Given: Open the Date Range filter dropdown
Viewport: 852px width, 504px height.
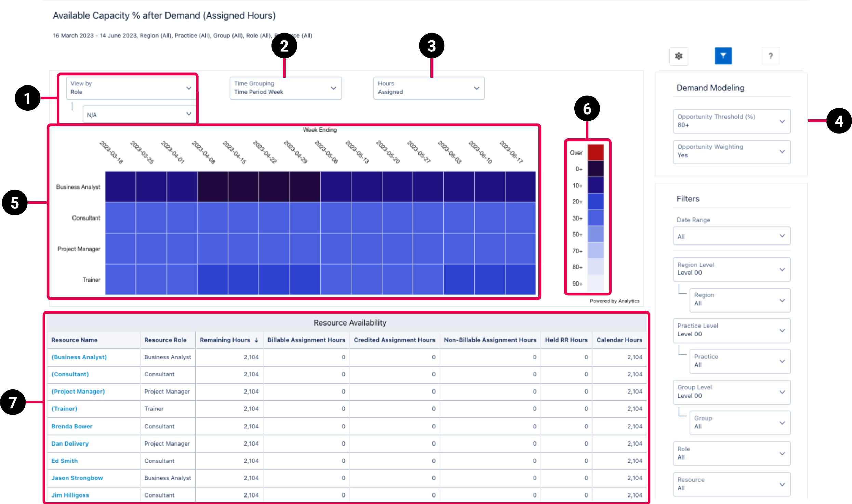Looking at the screenshot, I should click(x=730, y=235).
